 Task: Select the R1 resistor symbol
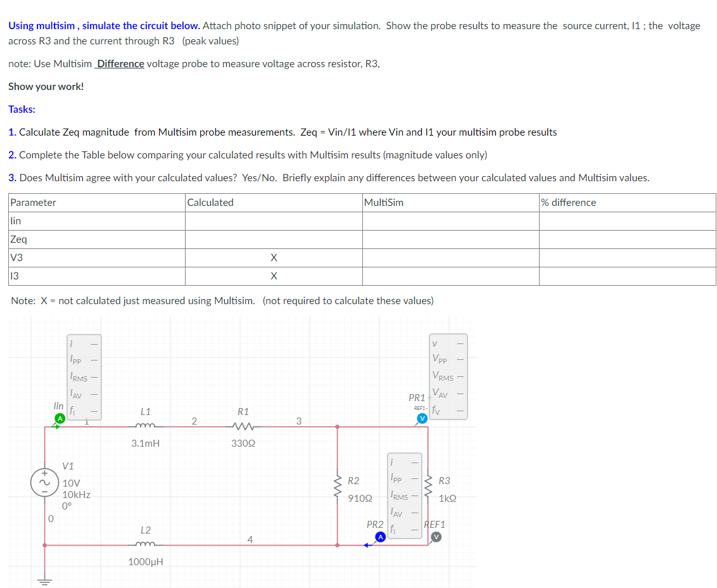click(243, 426)
